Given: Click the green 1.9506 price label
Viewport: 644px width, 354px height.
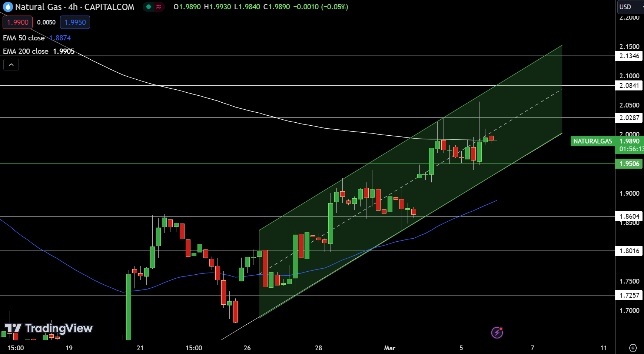Looking at the screenshot, I should (629, 164).
